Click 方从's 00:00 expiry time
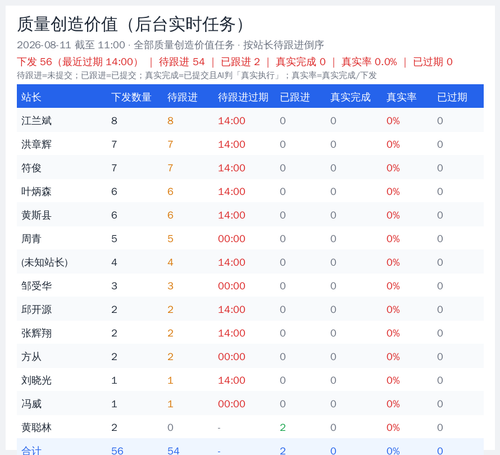Viewport: 500px width, 455px height. coord(231,357)
